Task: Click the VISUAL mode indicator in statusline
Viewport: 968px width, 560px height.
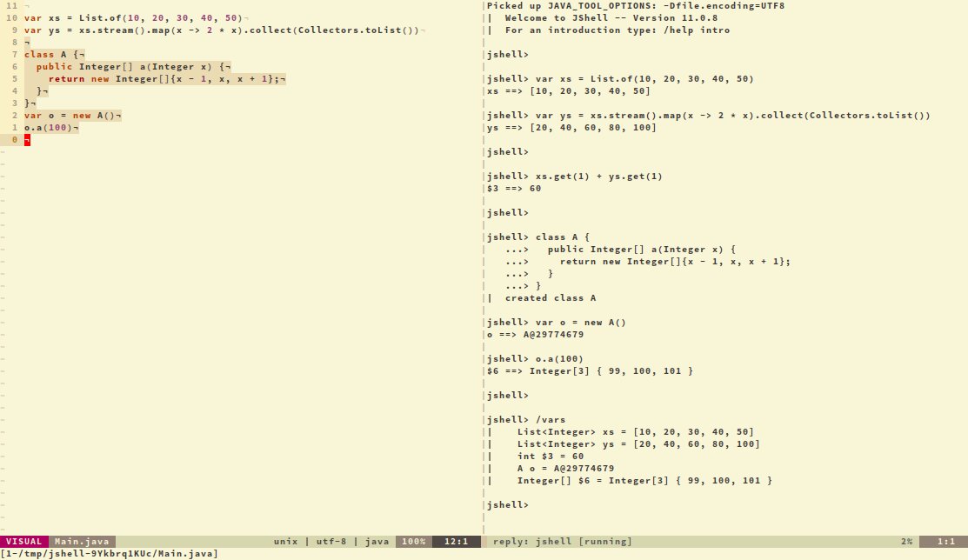Action: [24, 541]
